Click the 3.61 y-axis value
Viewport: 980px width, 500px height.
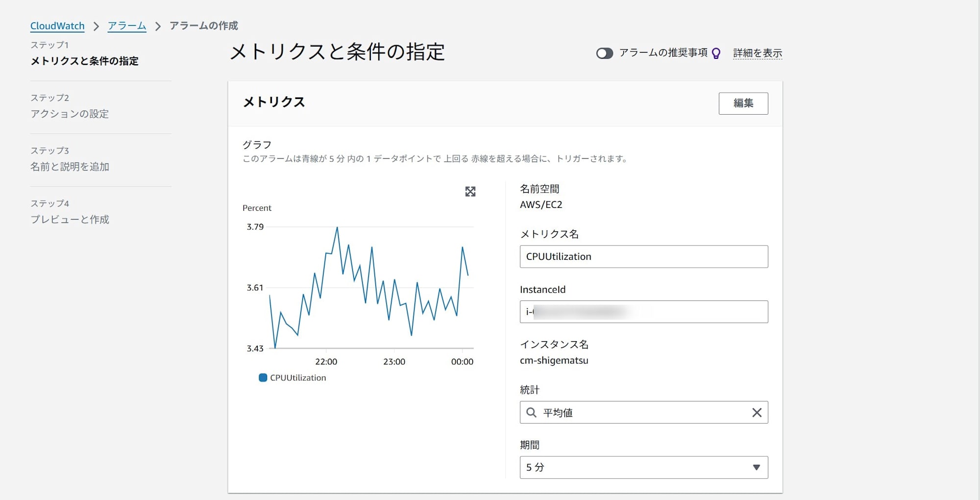[x=255, y=288]
